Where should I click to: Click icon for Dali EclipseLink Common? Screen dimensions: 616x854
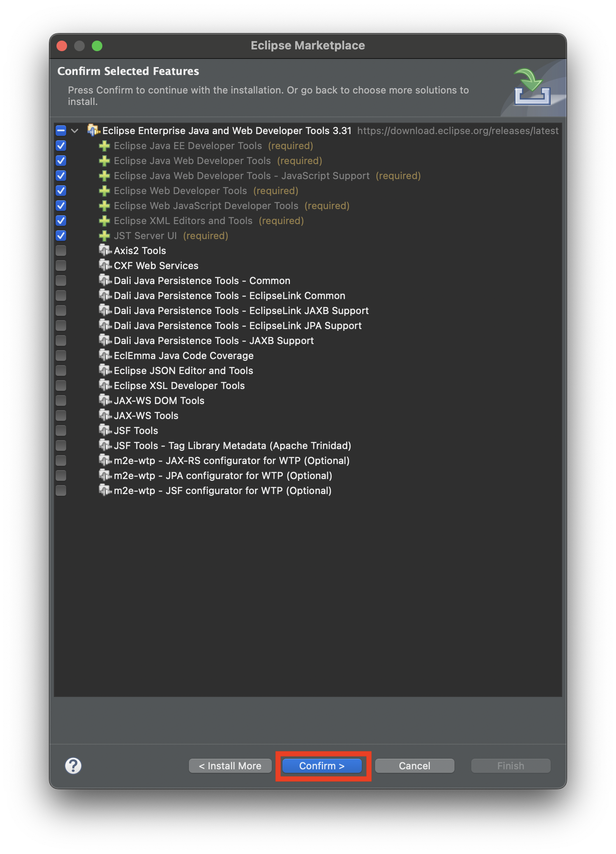105,296
